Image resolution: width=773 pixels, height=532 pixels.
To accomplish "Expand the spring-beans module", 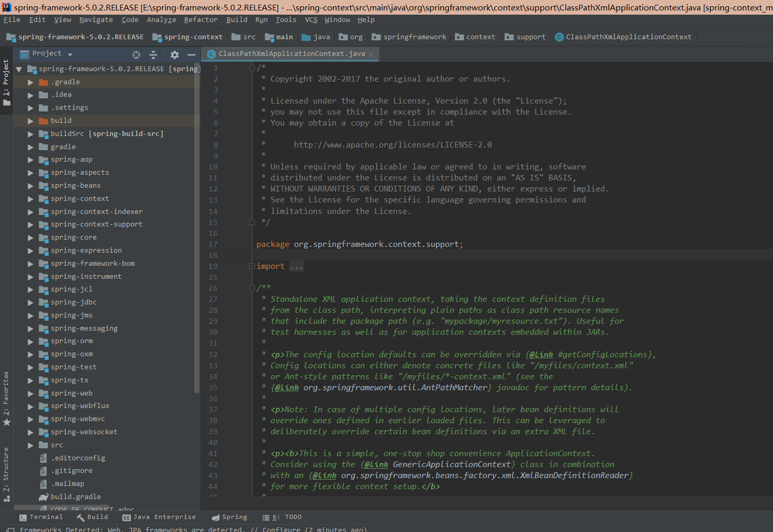I will click(30, 186).
